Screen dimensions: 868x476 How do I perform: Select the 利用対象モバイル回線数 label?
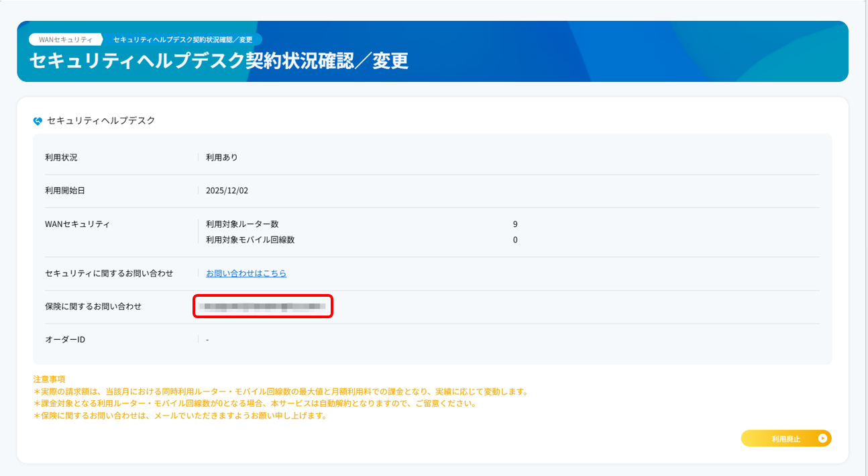250,240
